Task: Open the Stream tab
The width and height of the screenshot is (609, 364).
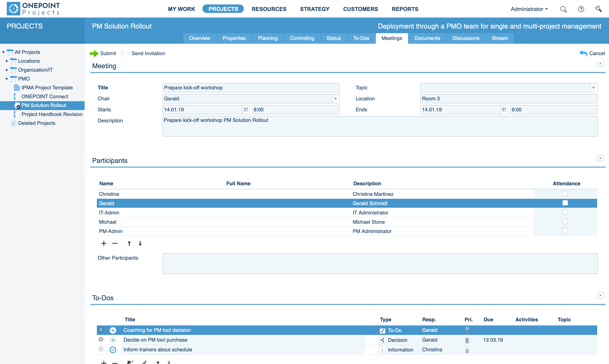Action: point(499,38)
